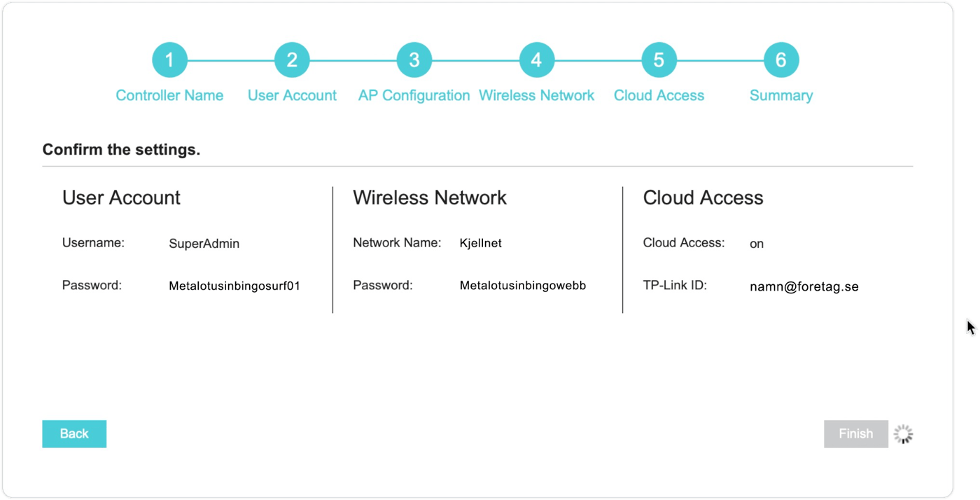The width and height of the screenshot is (980, 500).
Task: Click the step 1 circle icon
Action: coord(169,60)
